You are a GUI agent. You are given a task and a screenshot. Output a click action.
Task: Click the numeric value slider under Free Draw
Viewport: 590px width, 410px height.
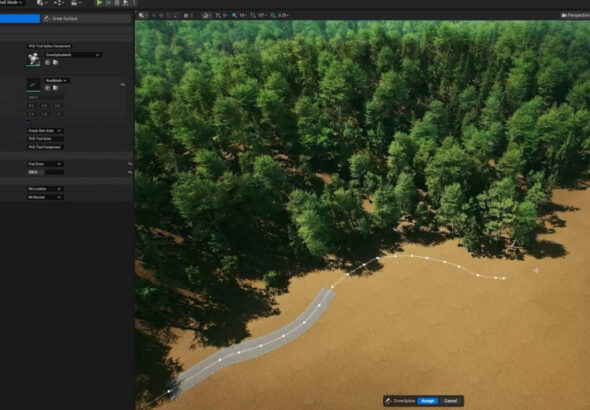click(45, 172)
